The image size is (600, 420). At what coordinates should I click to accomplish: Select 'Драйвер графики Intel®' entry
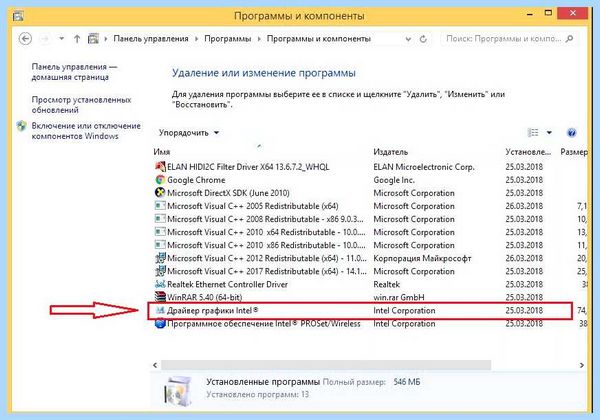click(x=212, y=310)
